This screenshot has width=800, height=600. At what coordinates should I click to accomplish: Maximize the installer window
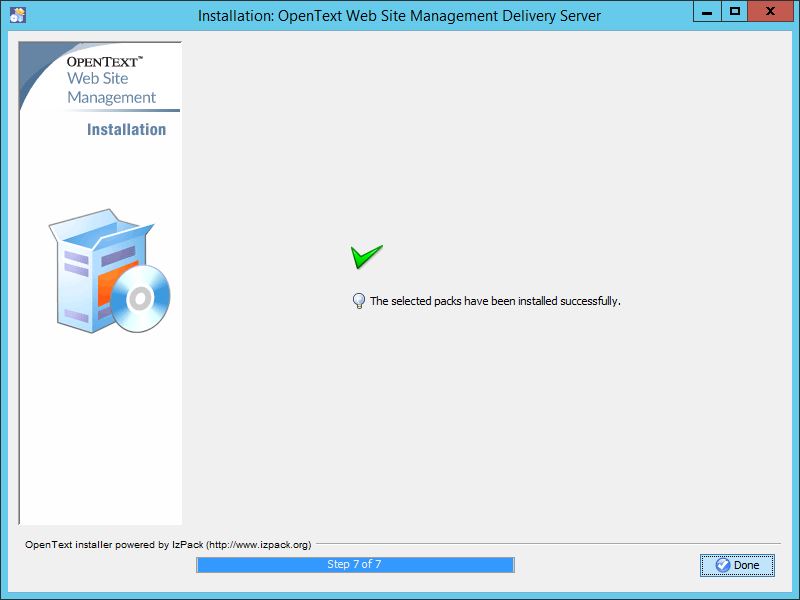735,11
